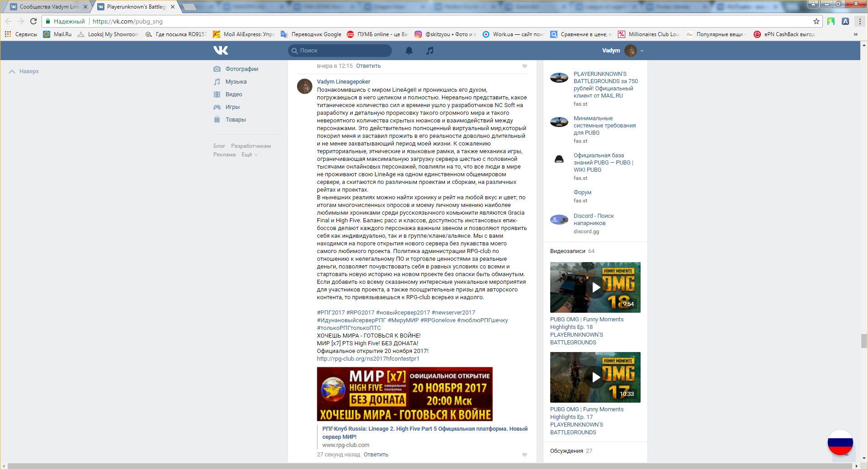Open Видео in the left menu
The width and height of the screenshot is (868, 470).
coord(234,94)
